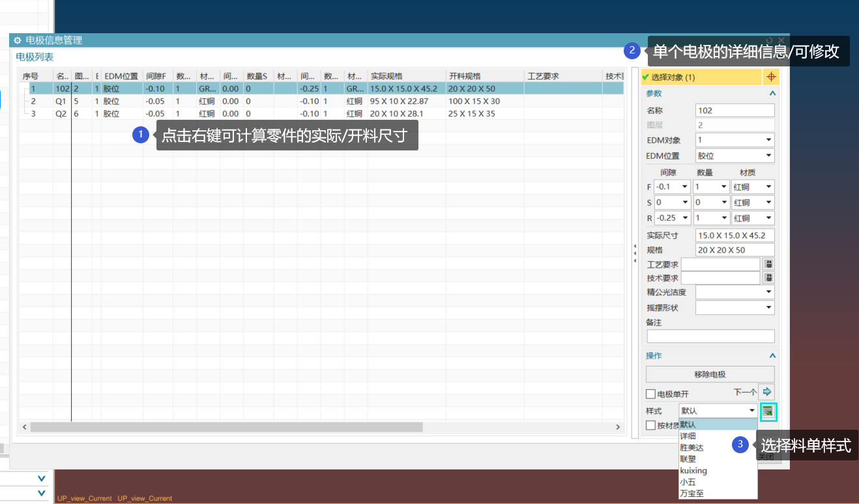Click the 选择对象 (1) bar
Screen dimensions: 859x504
coord(701,77)
